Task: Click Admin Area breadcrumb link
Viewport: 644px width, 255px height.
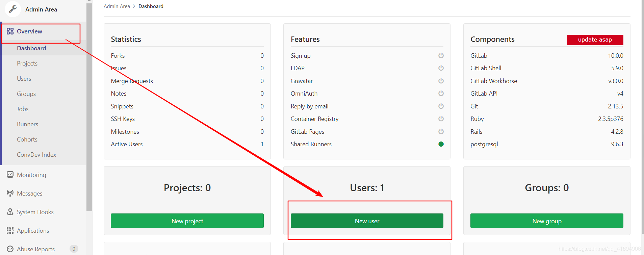Action: (x=117, y=6)
